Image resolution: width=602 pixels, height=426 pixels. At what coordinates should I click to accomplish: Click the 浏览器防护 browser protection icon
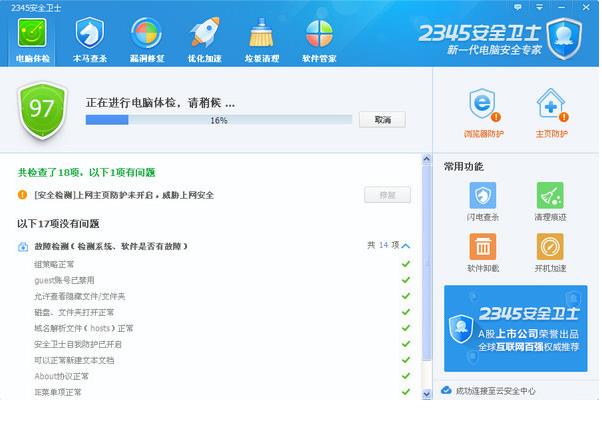pos(483,110)
